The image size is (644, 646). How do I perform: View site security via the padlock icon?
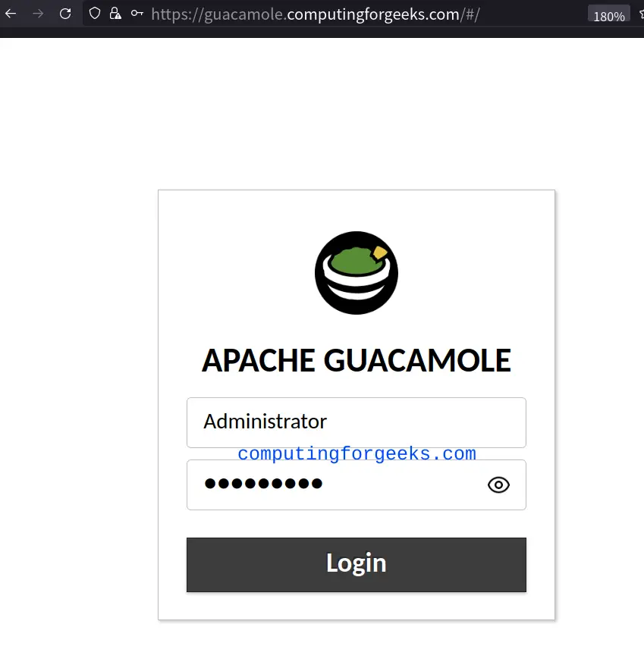click(x=115, y=14)
